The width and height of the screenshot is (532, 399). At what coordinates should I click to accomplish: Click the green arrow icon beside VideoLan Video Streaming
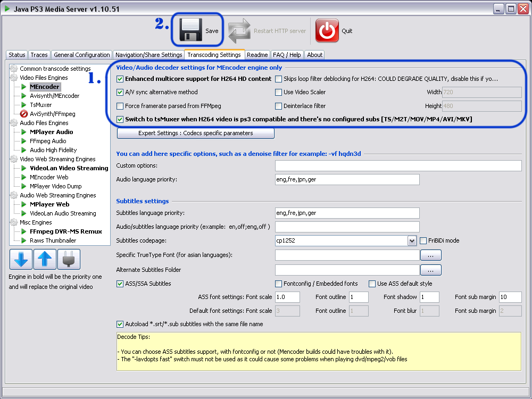pos(24,168)
